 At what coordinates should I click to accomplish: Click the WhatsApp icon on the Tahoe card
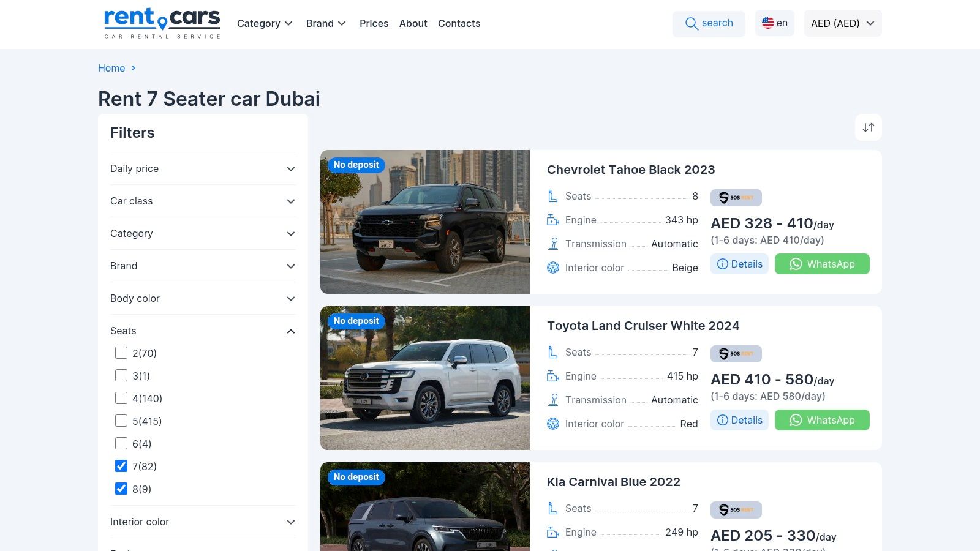(796, 264)
